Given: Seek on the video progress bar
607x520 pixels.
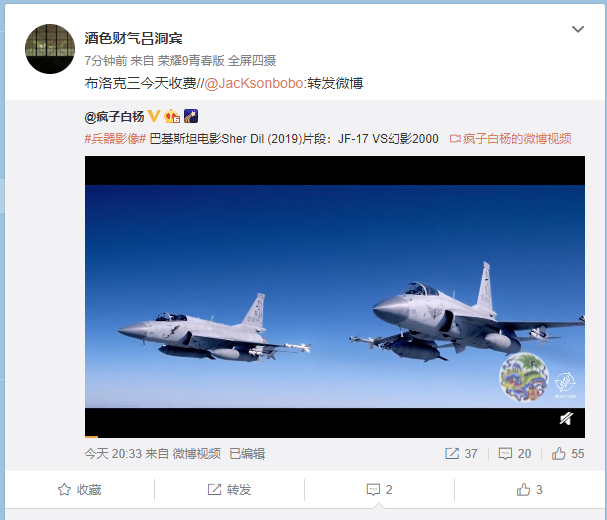Looking at the screenshot, I should tap(335, 437).
